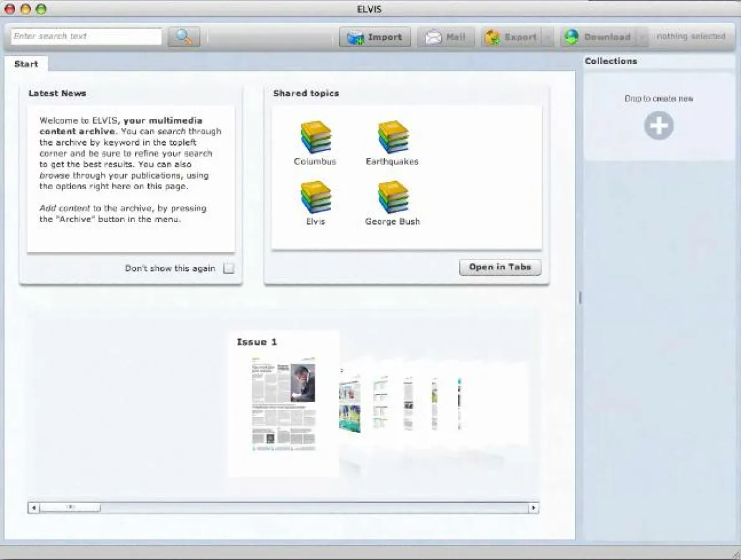741x560 pixels.
Task: Check the Don't show this again box
Action: [229, 269]
